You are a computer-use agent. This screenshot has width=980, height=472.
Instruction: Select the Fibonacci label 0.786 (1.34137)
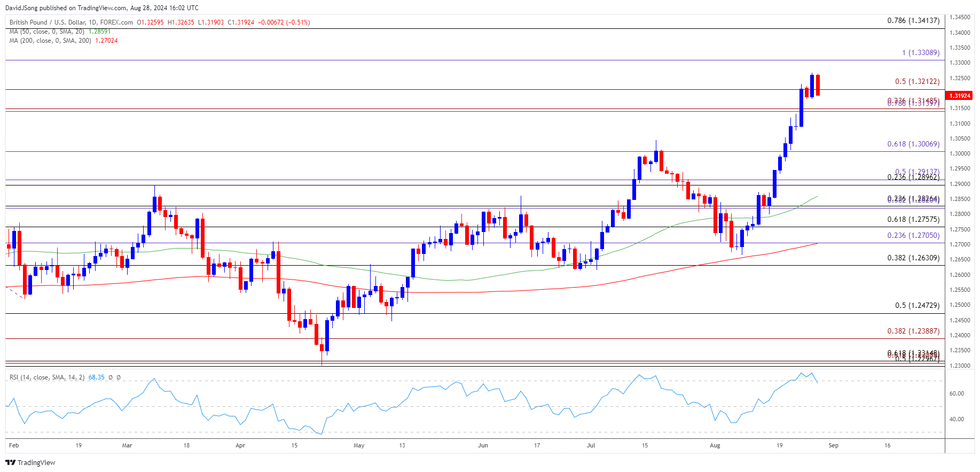coord(913,21)
